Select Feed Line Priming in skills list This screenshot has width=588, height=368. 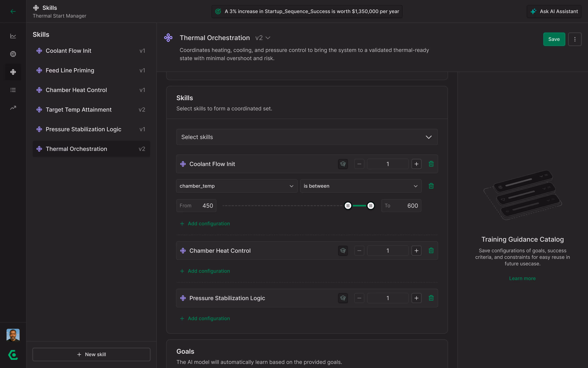coord(91,70)
